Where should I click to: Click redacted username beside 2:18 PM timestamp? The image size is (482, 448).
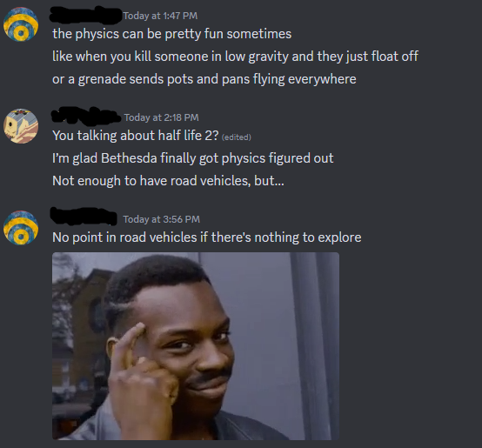coord(86,117)
